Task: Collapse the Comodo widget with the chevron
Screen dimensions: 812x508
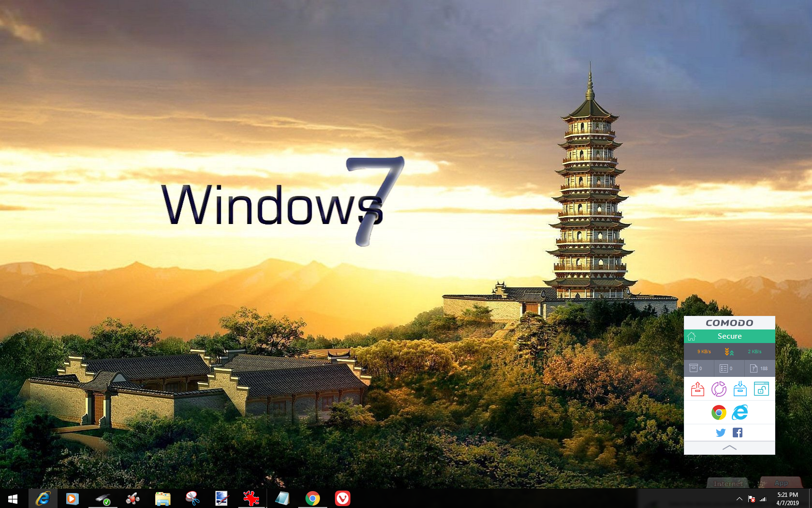Action: 729,448
